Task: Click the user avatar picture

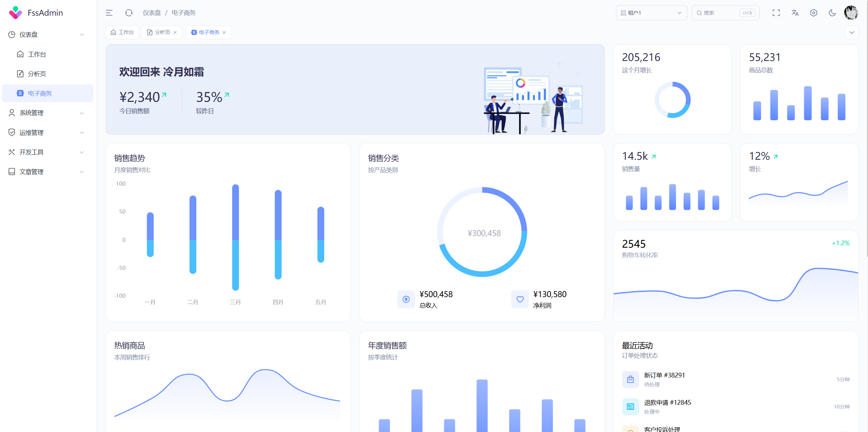Action: point(851,13)
